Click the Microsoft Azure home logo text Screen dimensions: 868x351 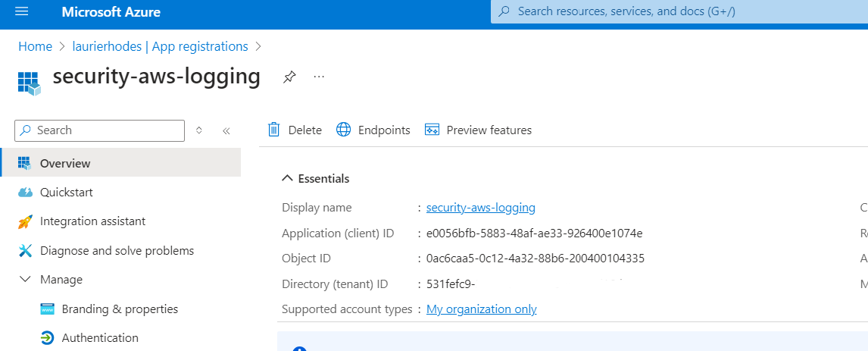click(111, 11)
